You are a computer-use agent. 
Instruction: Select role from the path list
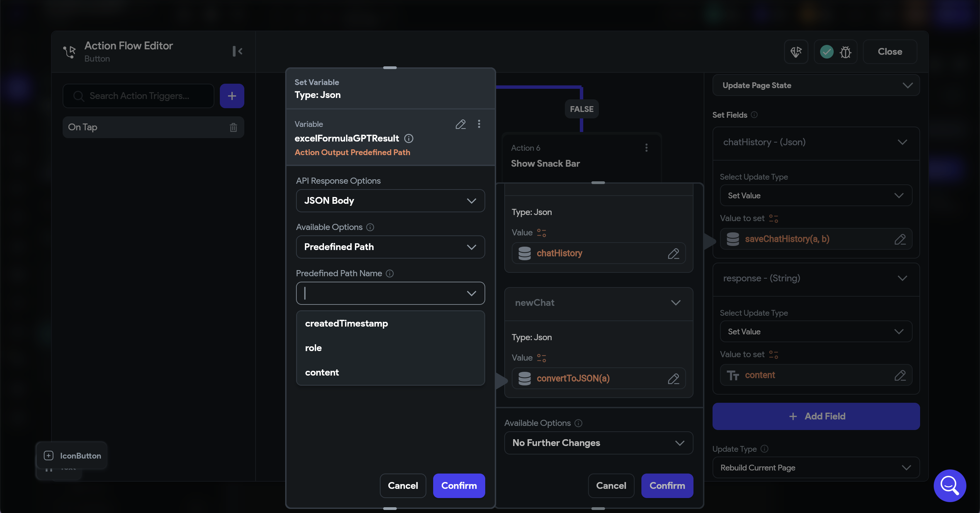(390, 348)
